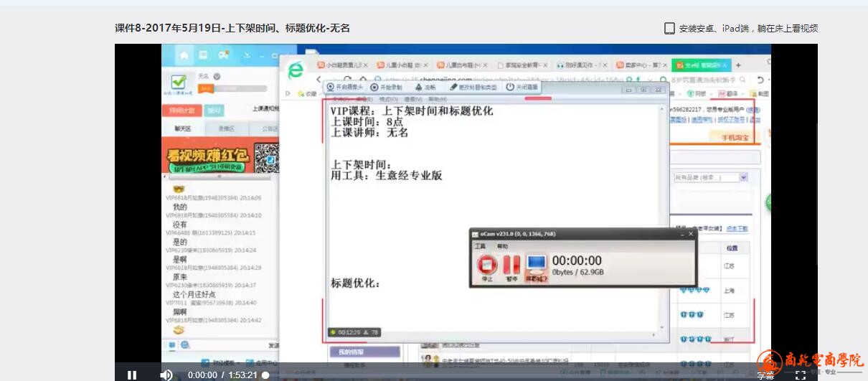This screenshot has height=381, width=868.
Task: Pause the video playback
Action: [x=132, y=375]
